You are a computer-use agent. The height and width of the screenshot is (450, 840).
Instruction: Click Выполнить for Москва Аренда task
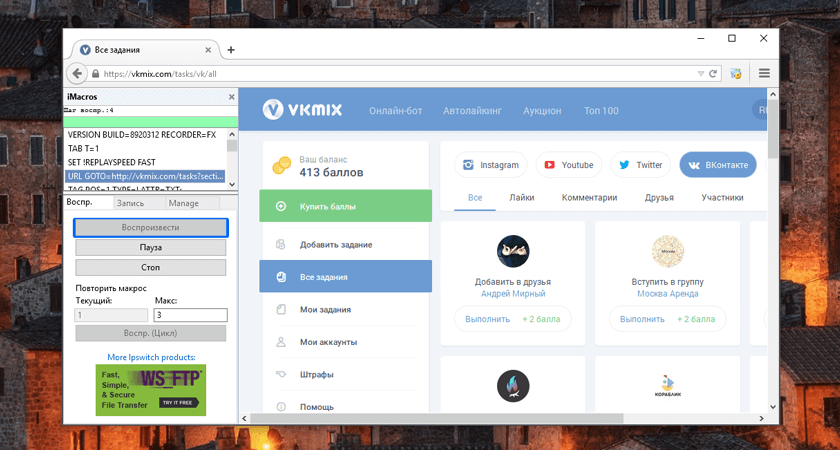point(642,319)
